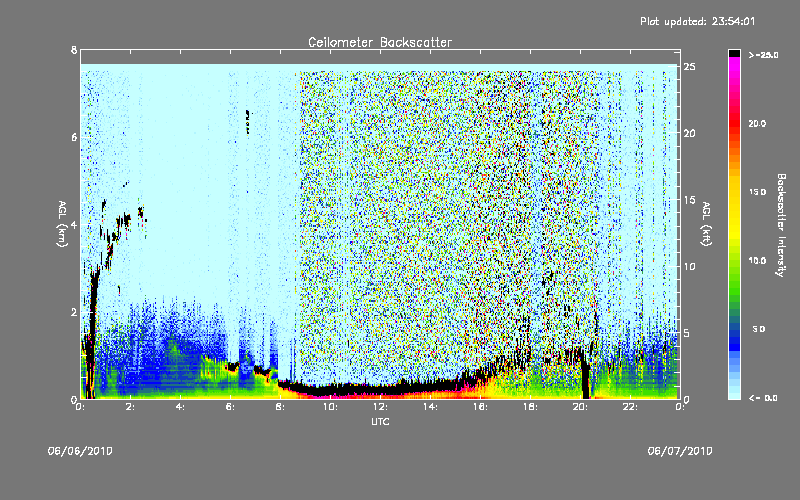Click the yellow region of the colorbar near 15.0
Screen dimensions: 800x500
(734, 192)
